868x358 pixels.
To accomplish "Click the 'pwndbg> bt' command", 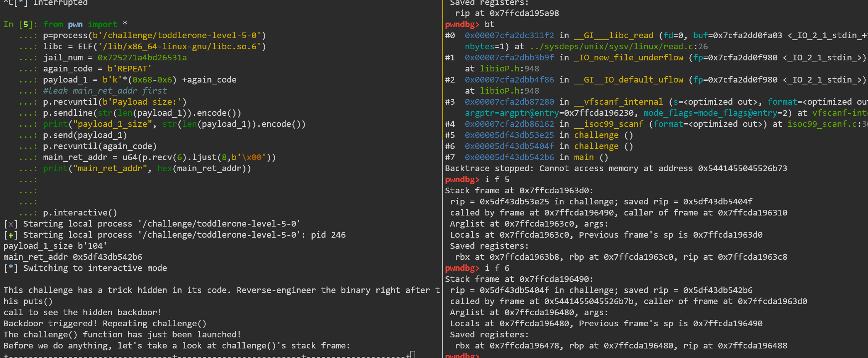I will (x=470, y=24).
